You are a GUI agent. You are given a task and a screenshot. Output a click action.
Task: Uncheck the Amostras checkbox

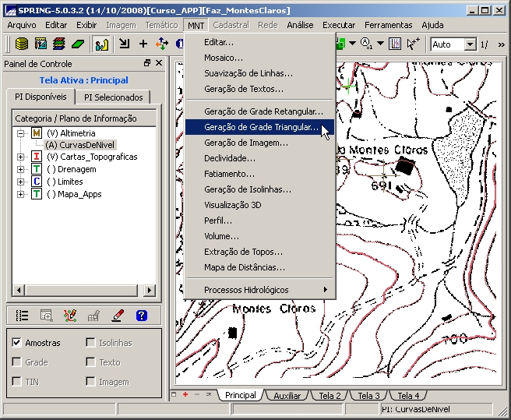coord(17,343)
